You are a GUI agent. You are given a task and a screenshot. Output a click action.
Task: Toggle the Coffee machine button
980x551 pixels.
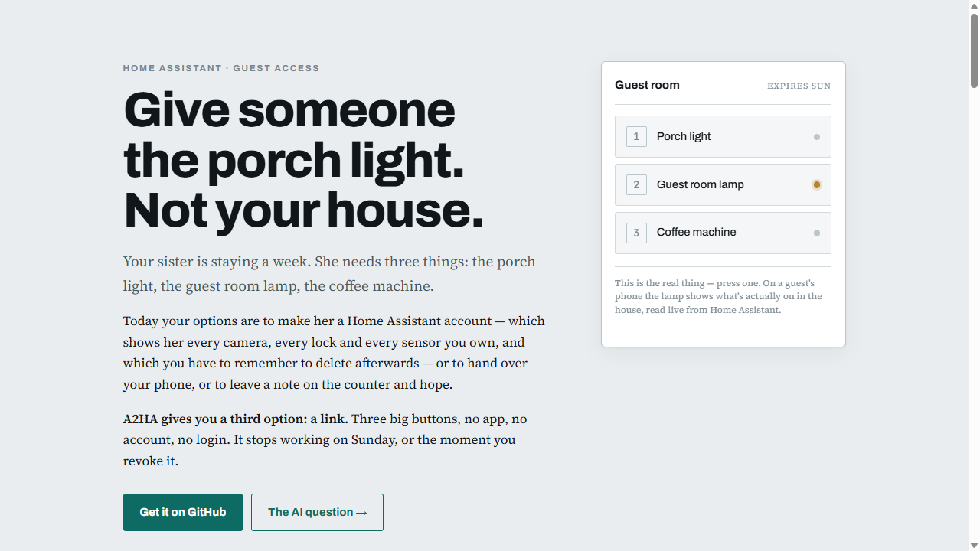(x=723, y=233)
